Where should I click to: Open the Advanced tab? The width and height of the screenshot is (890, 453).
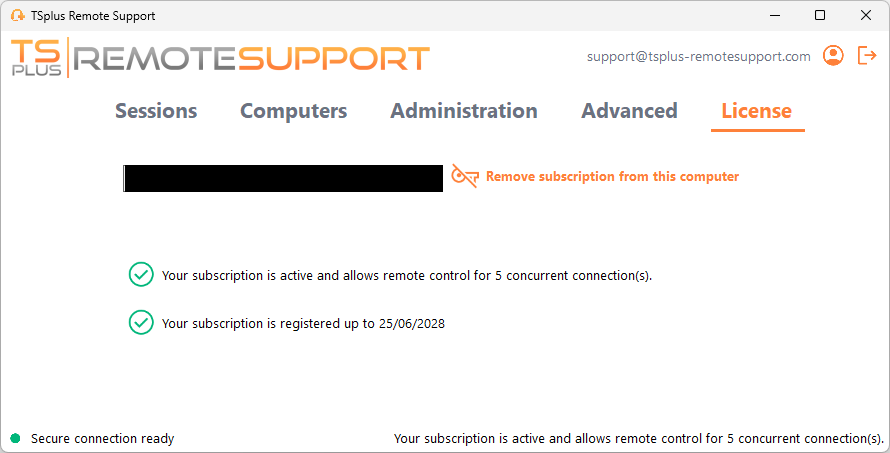629,111
